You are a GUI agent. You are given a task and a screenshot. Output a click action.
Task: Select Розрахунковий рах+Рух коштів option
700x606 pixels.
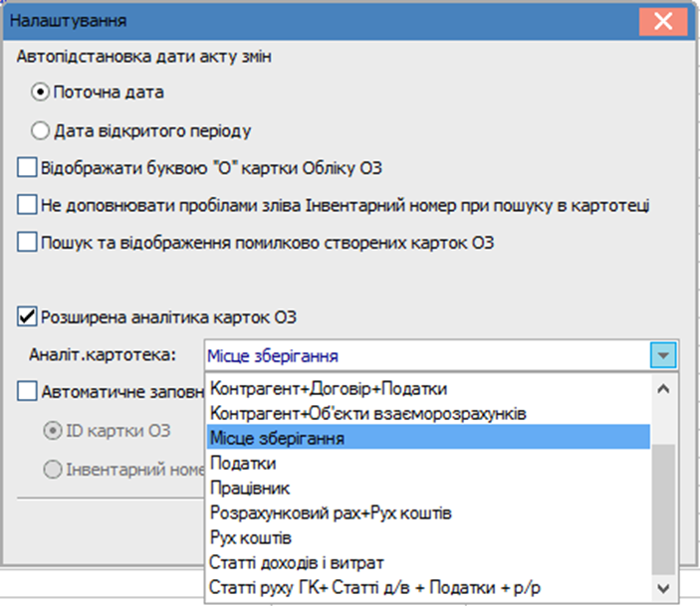click(x=428, y=512)
